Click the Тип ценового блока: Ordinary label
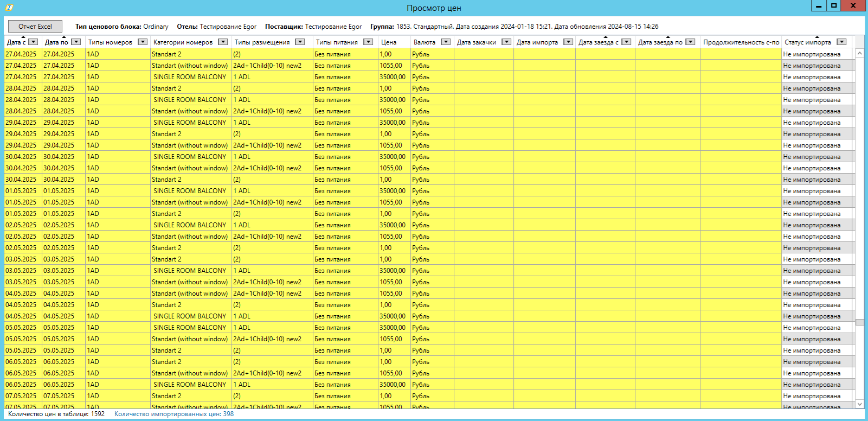The image size is (868, 421). [122, 27]
